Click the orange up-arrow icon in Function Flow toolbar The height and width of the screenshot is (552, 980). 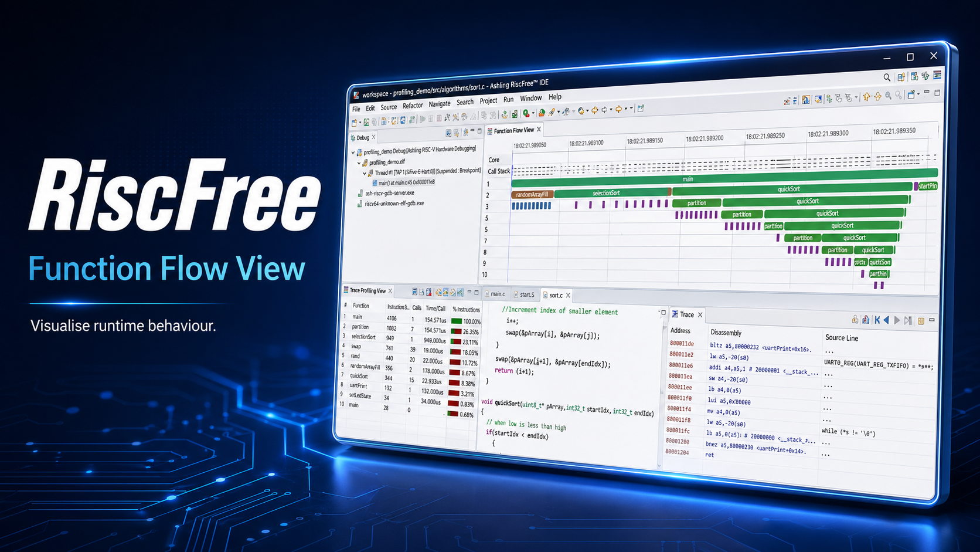pos(867,97)
